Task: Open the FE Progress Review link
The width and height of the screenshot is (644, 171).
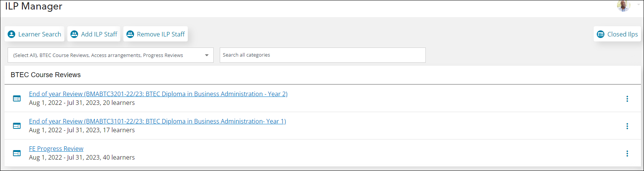Action: 56,149
